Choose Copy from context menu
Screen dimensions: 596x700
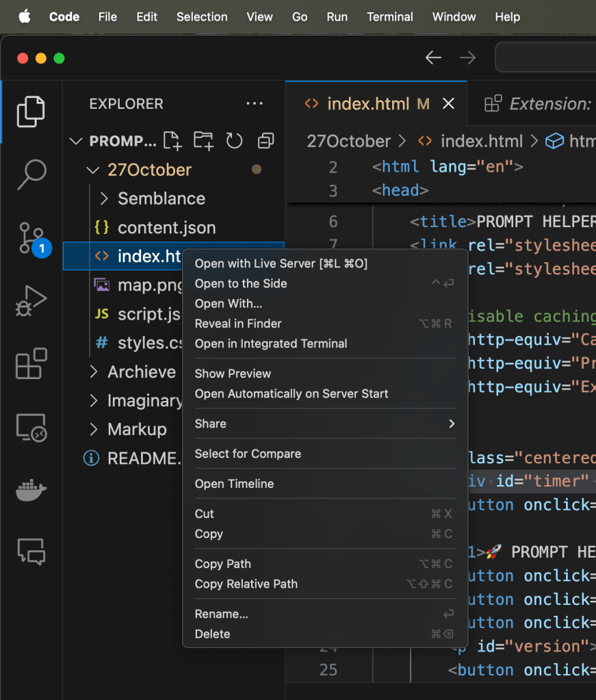click(x=325, y=534)
